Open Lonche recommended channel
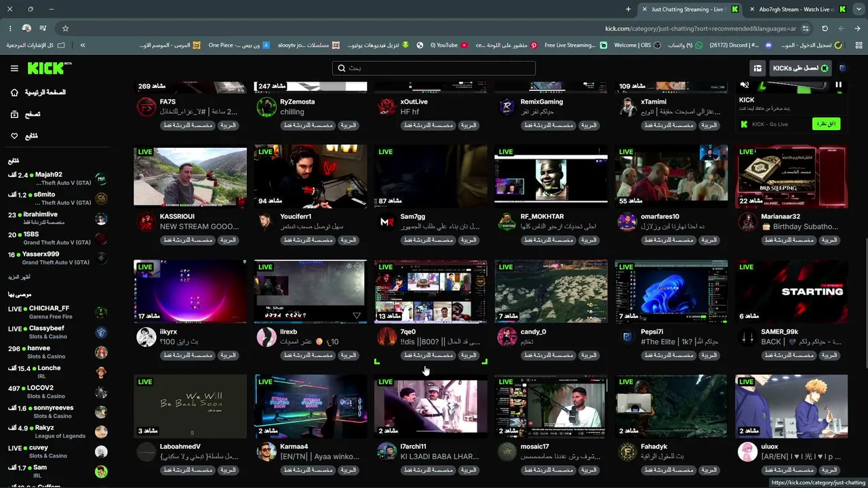This screenshot has width=868, height=488. 58,372
